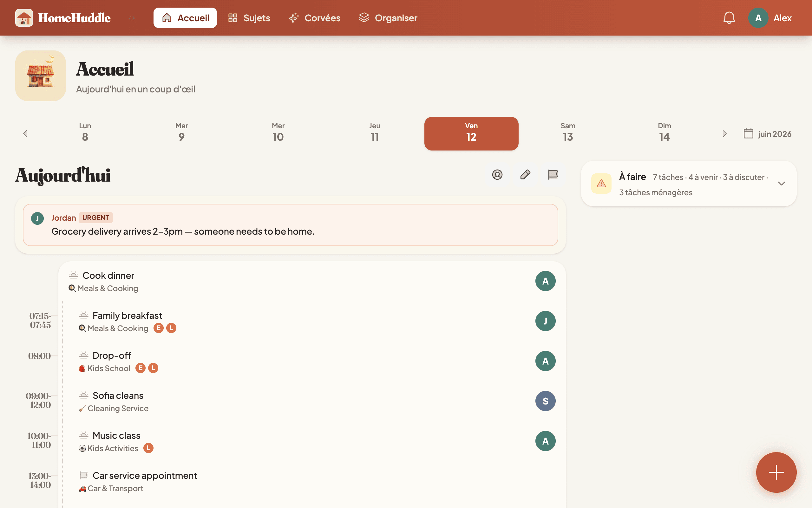Image resolution: width=812 pixels, height=508 pixels.
Task: Click the warning triangle icon in À faire
Action: tap(601, 184)
